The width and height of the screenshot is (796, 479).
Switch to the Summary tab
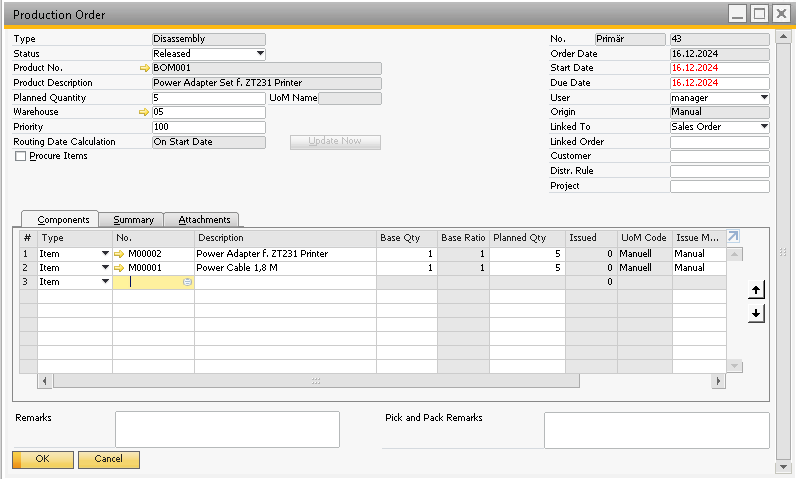(133, 220)
